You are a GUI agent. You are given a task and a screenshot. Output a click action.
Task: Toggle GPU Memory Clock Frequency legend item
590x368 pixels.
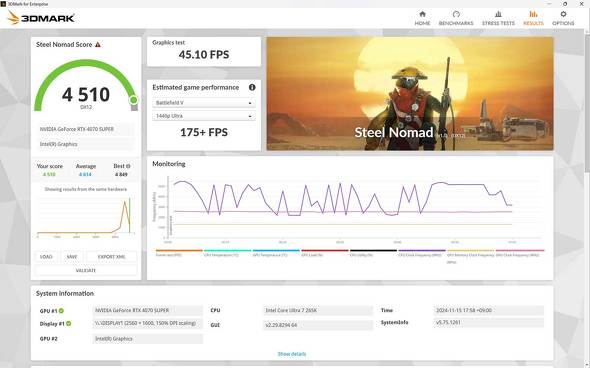(470, 256)
